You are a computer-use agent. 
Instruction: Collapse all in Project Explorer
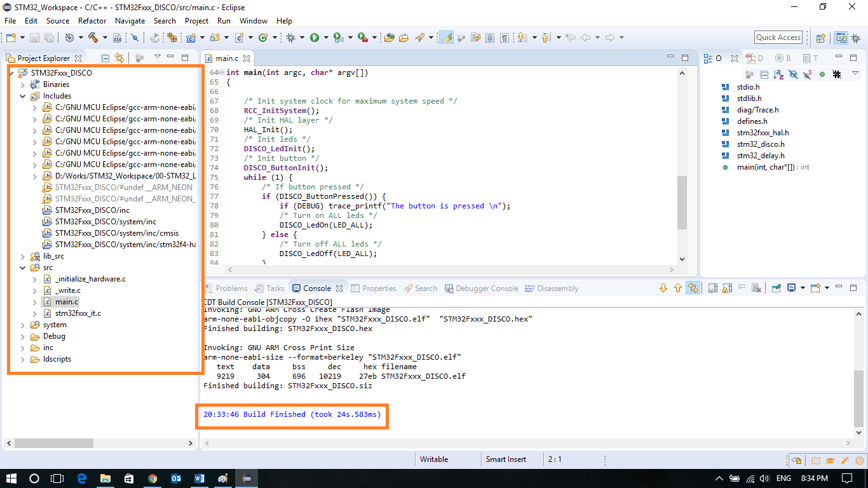click(105, 58)
